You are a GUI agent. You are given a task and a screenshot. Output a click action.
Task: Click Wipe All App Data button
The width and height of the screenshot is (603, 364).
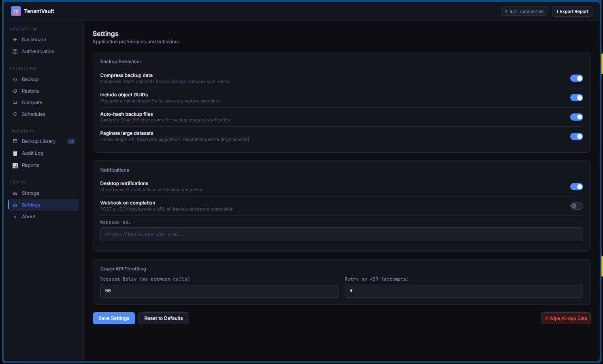pos(566,318)
